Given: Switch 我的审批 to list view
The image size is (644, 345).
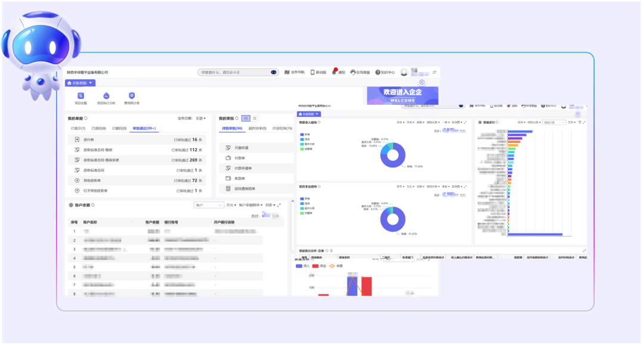Looking at the screenshot, I should [x=255, y=119].
